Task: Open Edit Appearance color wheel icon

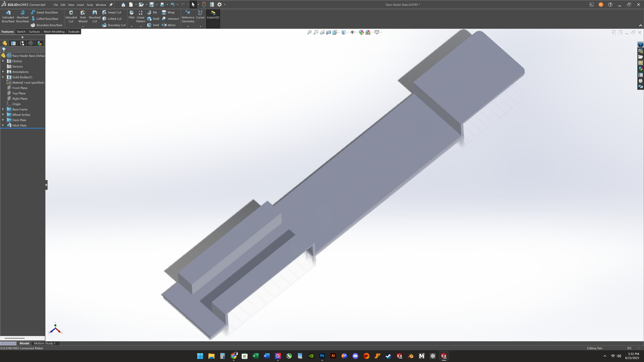Action: pos(361,32)
